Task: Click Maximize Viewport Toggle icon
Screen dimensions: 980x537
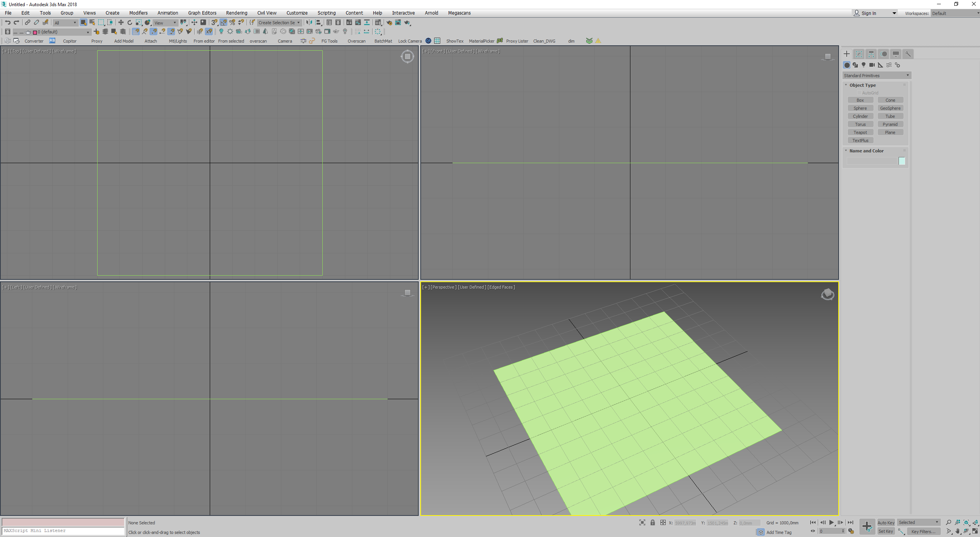Action: 975,531
